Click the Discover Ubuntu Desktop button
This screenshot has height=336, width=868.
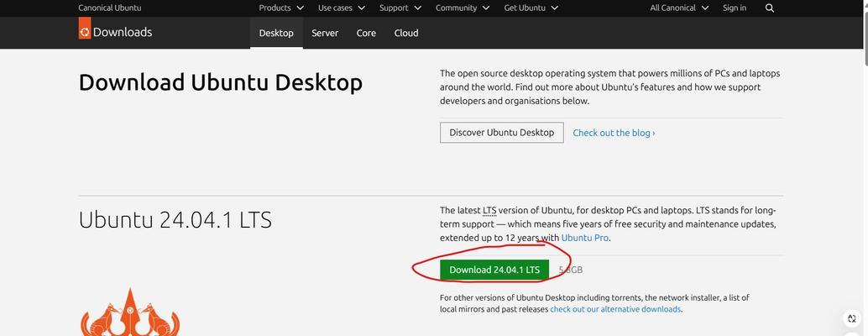pyautogui.click(x=501, y=133)
